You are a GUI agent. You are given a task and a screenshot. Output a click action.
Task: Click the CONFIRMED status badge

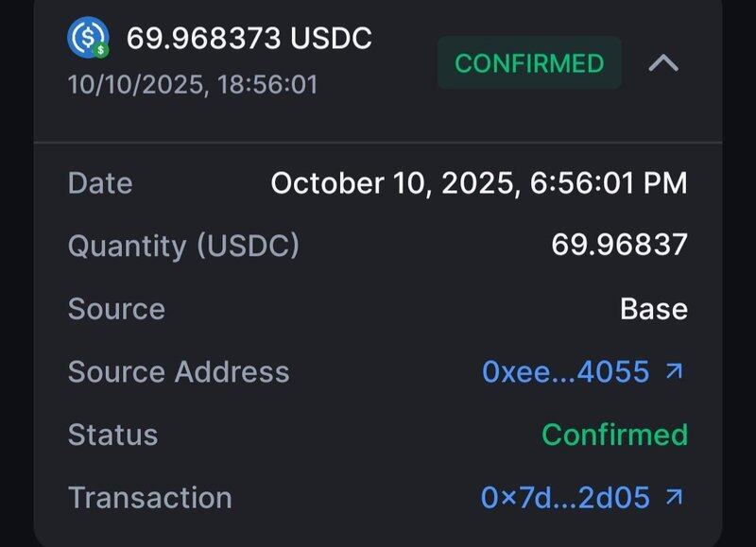tap(529, 63)
